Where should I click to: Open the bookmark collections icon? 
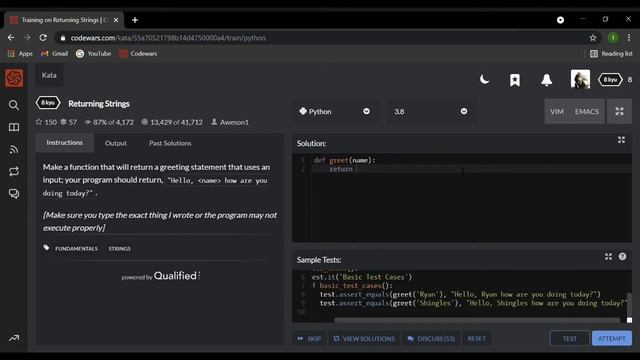coord(515,80)
